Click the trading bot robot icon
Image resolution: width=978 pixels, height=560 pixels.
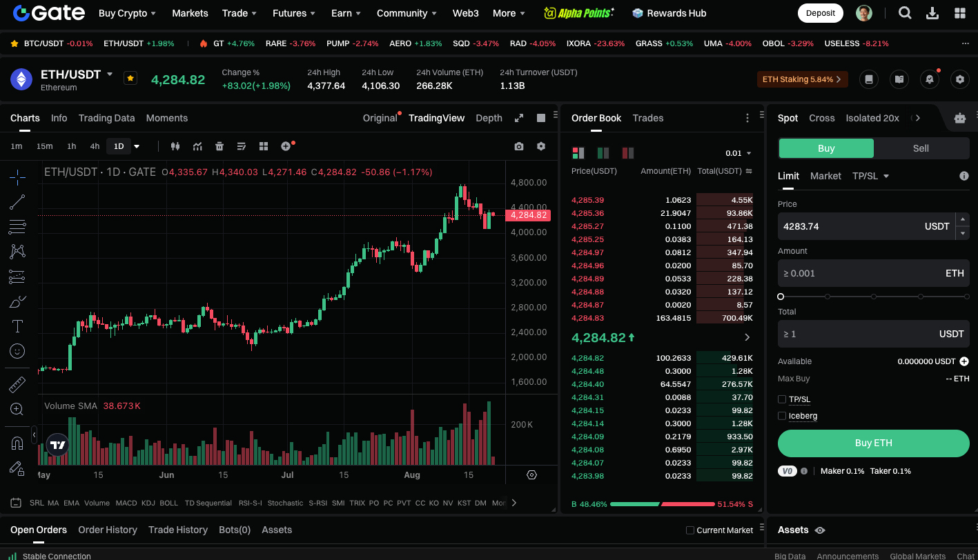(959, 118)
